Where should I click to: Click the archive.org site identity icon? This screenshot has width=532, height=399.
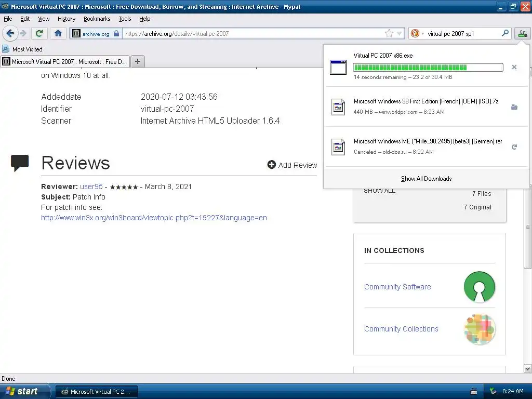pos(76,33)
